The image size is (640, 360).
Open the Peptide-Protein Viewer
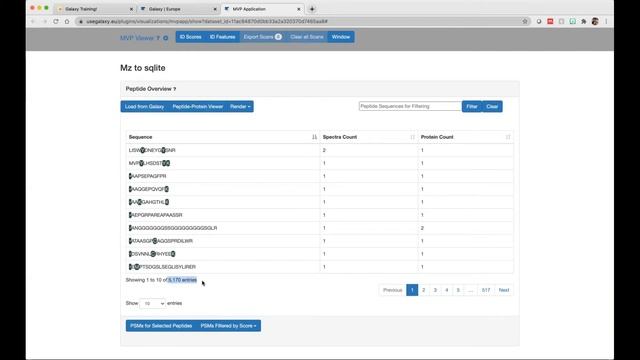click(198, 107)
